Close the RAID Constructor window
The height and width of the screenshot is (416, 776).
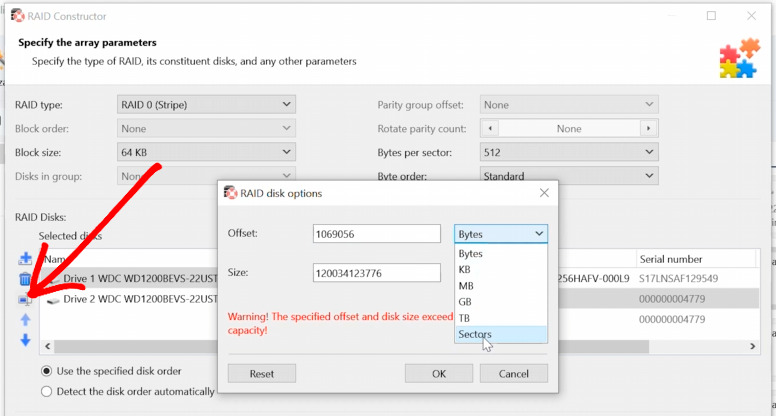tap(751, 16)
